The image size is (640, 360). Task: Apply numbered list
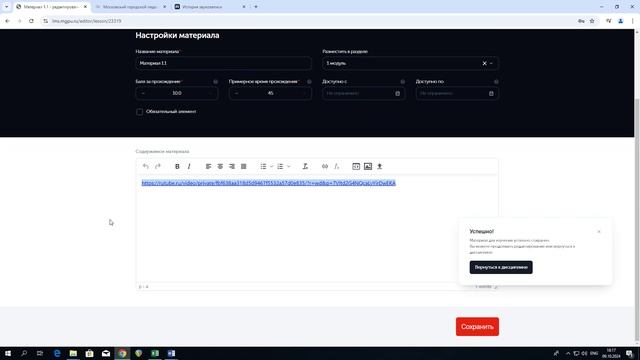tap(280, 166)
